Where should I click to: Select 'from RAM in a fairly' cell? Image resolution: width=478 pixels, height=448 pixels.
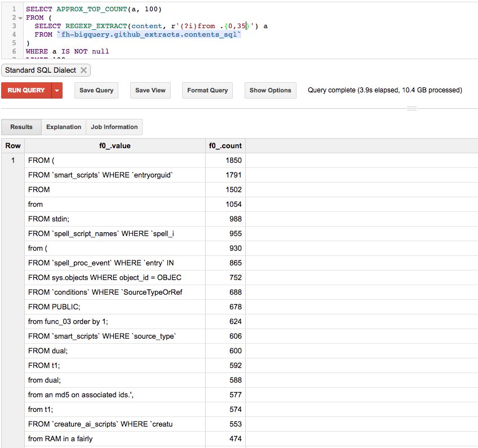(x=115, y=438)
